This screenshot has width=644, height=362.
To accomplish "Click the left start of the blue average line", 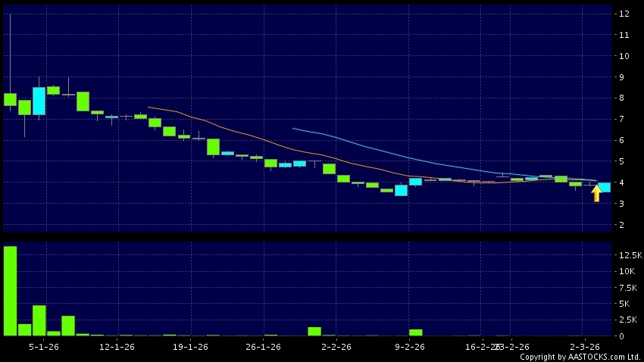I will (293, 128).
